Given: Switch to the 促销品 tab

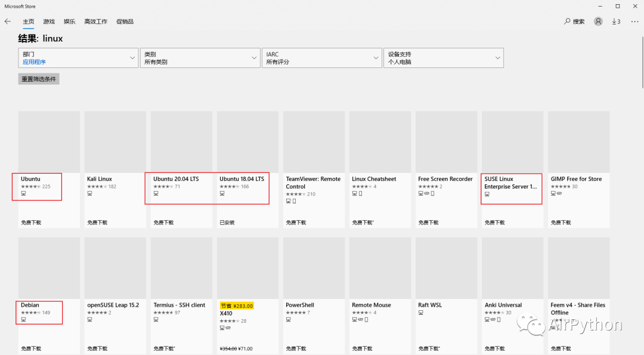Looking at the screenshot, I should pos(125,21).
